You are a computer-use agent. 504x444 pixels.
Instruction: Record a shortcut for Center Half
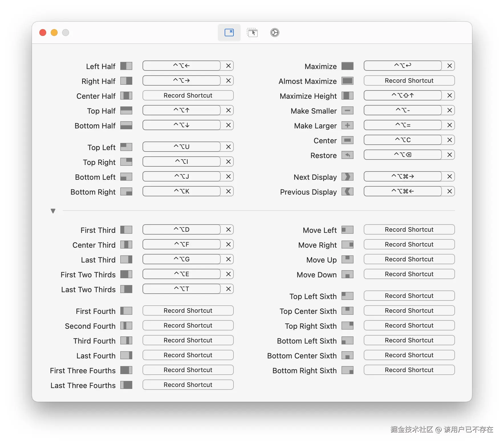188,95
